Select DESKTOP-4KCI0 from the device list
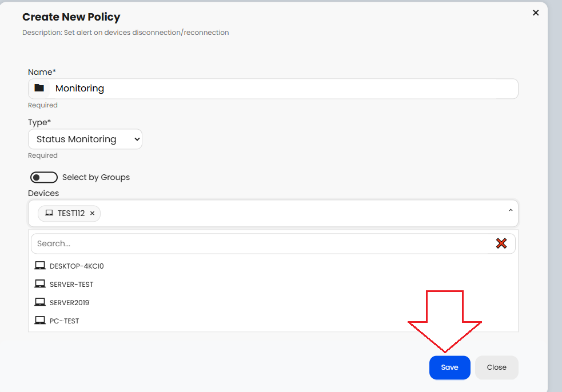This screenshot has width=562, height=392. (x=77, y=266)
